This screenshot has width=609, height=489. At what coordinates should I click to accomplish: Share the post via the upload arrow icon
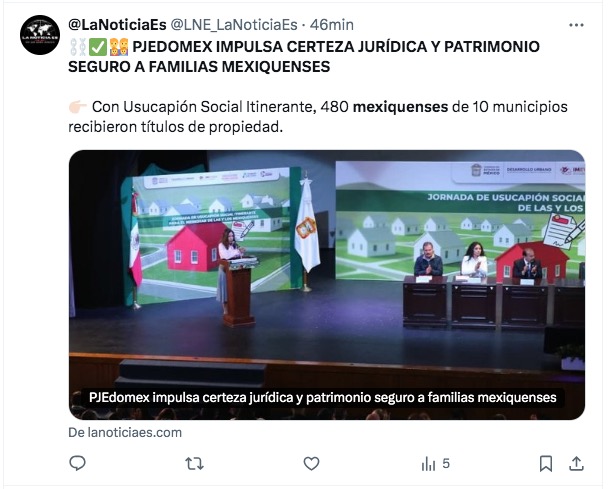click(x=576, y=463)
